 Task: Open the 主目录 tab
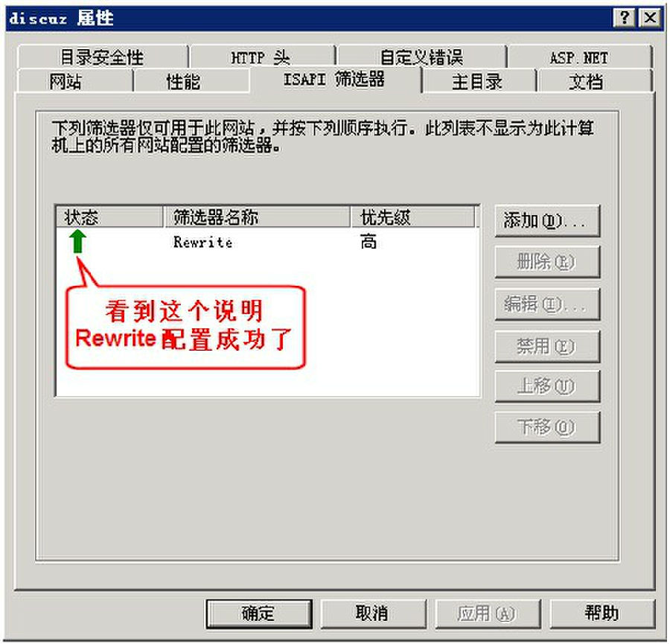(478, 80)
